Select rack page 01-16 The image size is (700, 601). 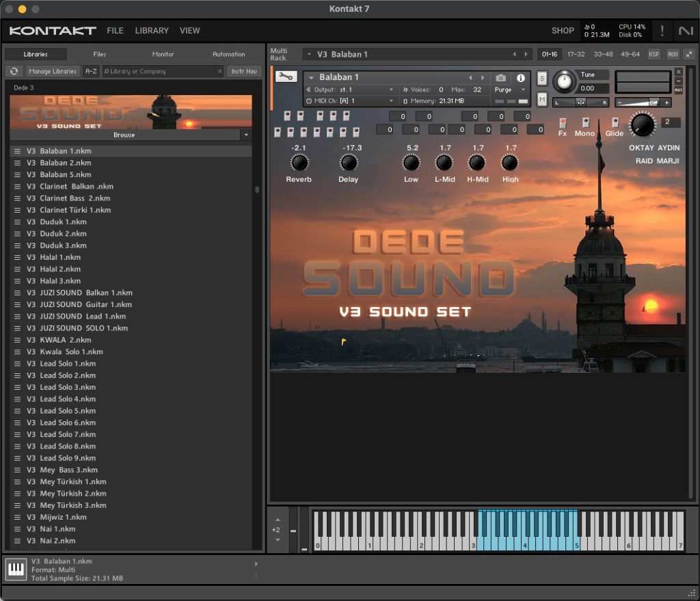[x=550, y=54]
